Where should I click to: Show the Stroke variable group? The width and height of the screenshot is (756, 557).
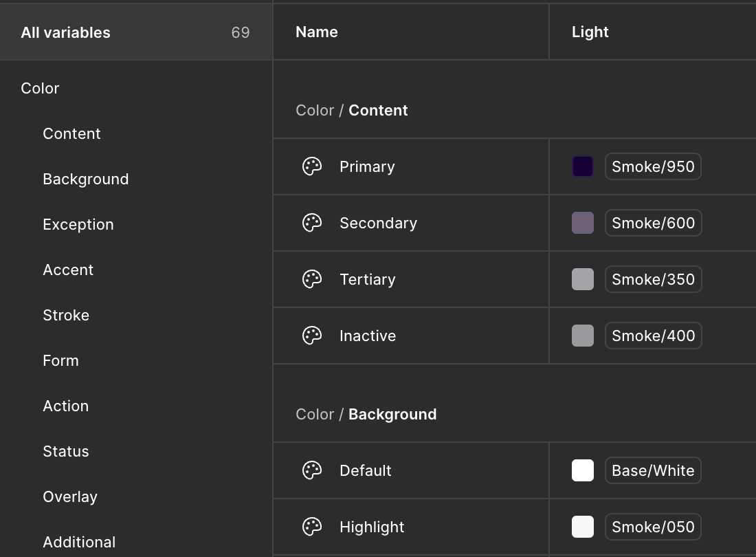66,315
